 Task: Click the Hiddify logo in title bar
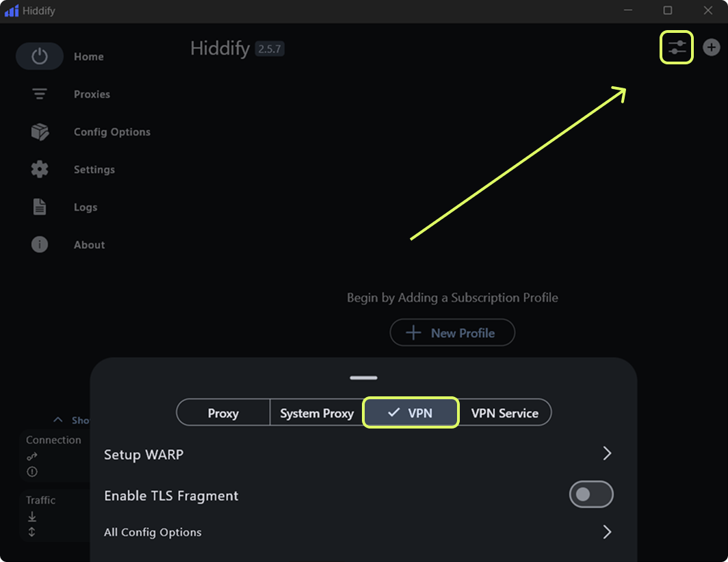(x=12, y=10)
